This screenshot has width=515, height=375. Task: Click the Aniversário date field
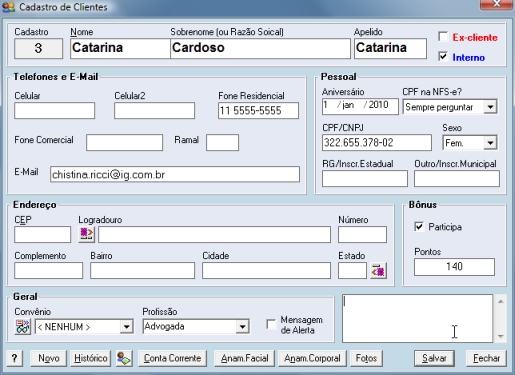pos(360,106)
